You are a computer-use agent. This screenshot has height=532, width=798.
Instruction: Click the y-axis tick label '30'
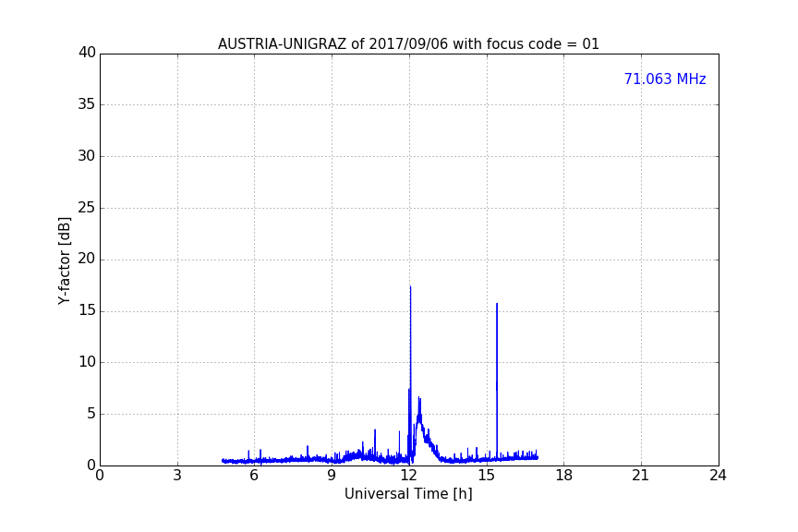tap(87, 156)
